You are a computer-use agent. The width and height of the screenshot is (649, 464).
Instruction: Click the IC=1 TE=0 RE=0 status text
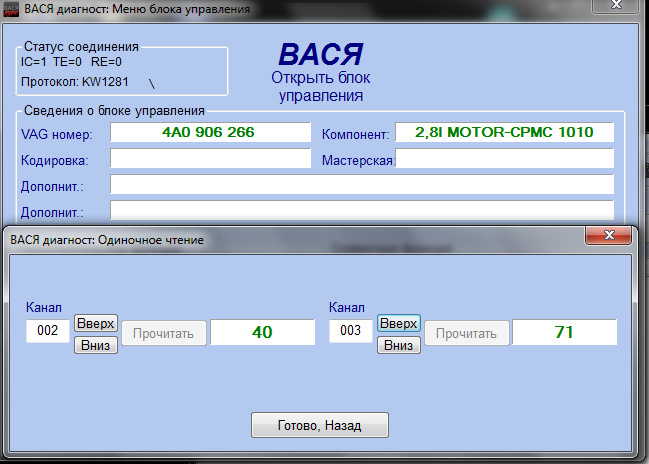pos(71,62)
